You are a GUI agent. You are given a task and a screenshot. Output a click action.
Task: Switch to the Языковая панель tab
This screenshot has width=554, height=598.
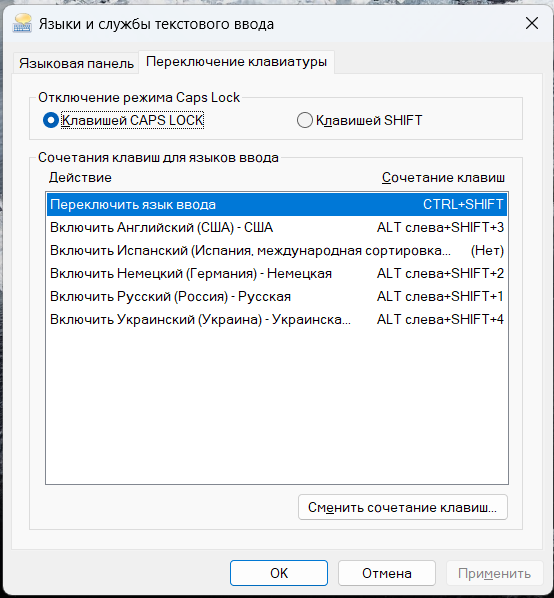click(x=76, y=63)
